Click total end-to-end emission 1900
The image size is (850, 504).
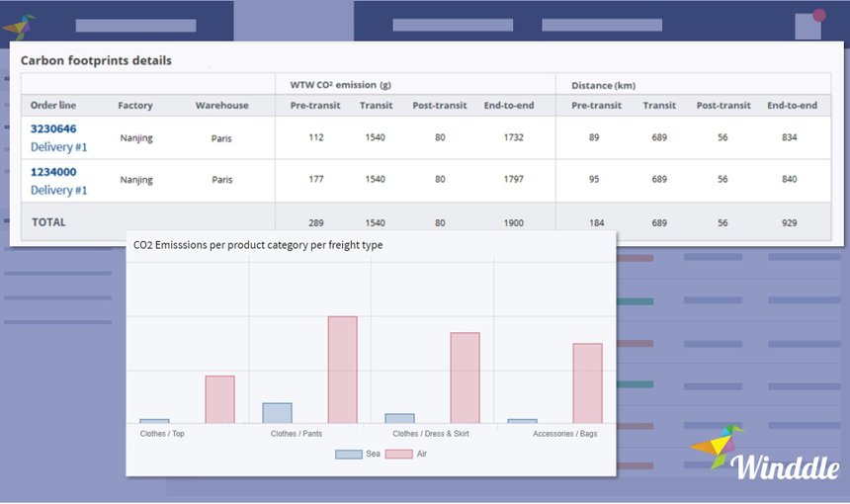tap(513, 222)
